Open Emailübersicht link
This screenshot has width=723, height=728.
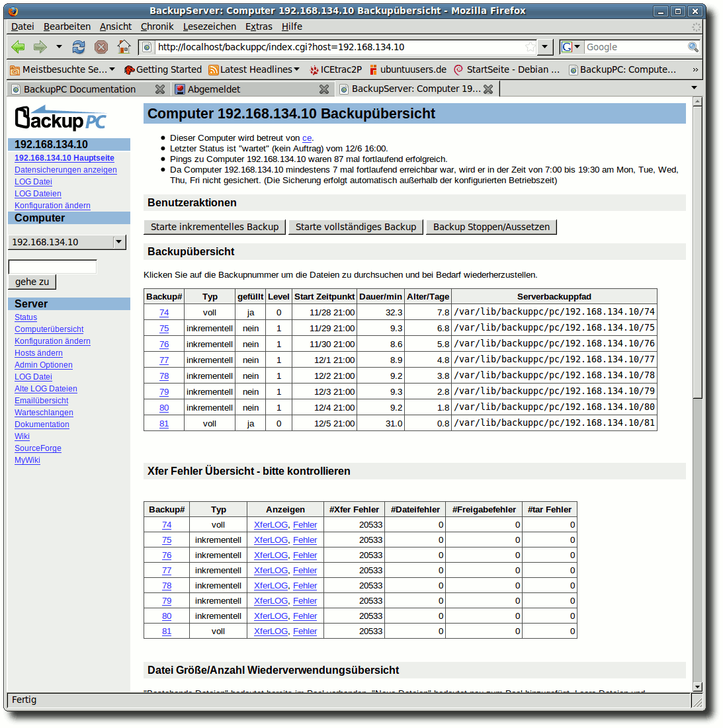pyautogui.click(x=41, y=401)
